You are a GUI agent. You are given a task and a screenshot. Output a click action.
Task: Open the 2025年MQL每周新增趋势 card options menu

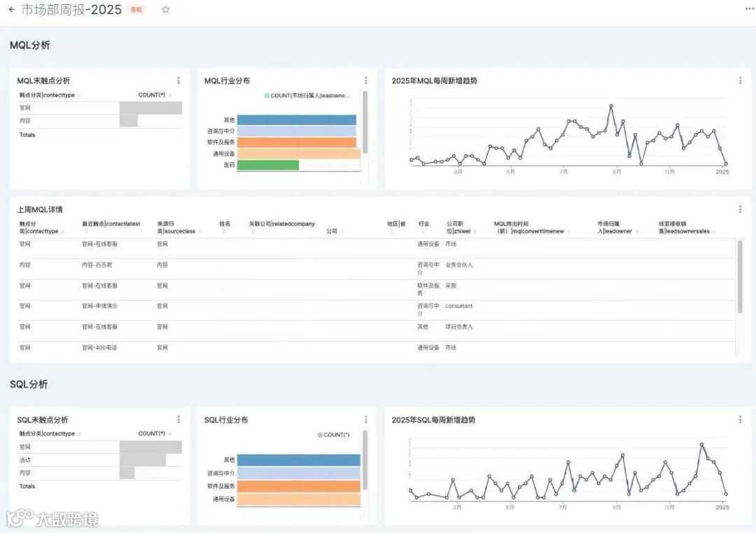pos(740,81)
